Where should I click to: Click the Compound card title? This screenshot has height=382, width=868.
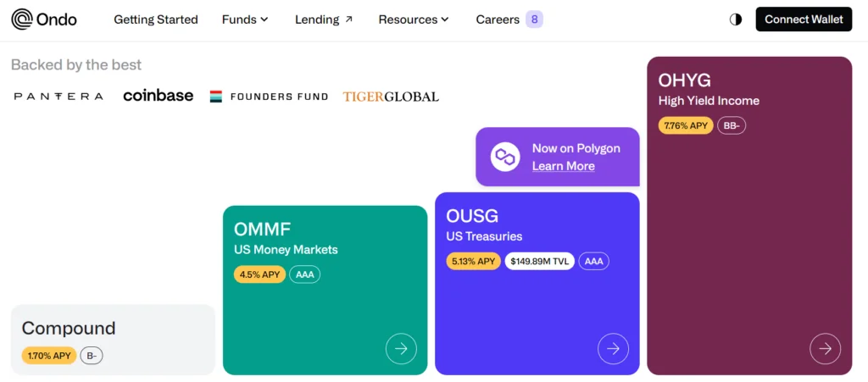pos(69,328)
